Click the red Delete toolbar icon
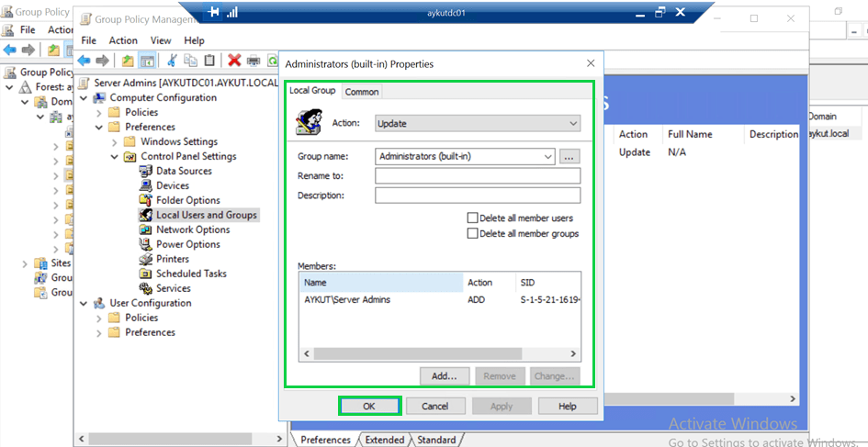The image size is (868, 447). click(x=234, y=61)
